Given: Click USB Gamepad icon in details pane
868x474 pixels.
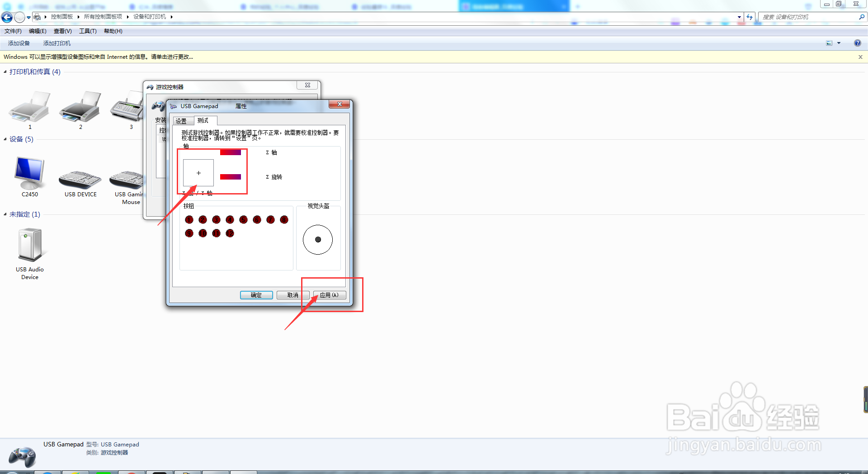Looking at the screenshot, I should click(22, 456).
